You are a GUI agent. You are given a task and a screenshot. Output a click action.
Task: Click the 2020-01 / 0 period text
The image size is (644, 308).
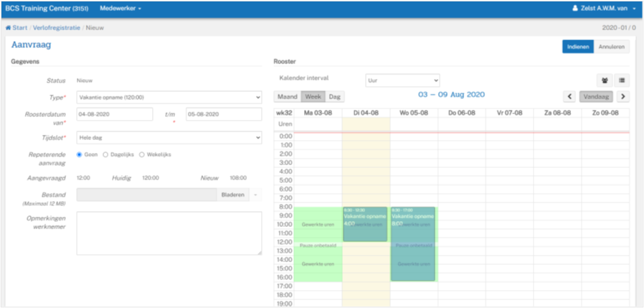pyautogui.click(x=620, y=28)
